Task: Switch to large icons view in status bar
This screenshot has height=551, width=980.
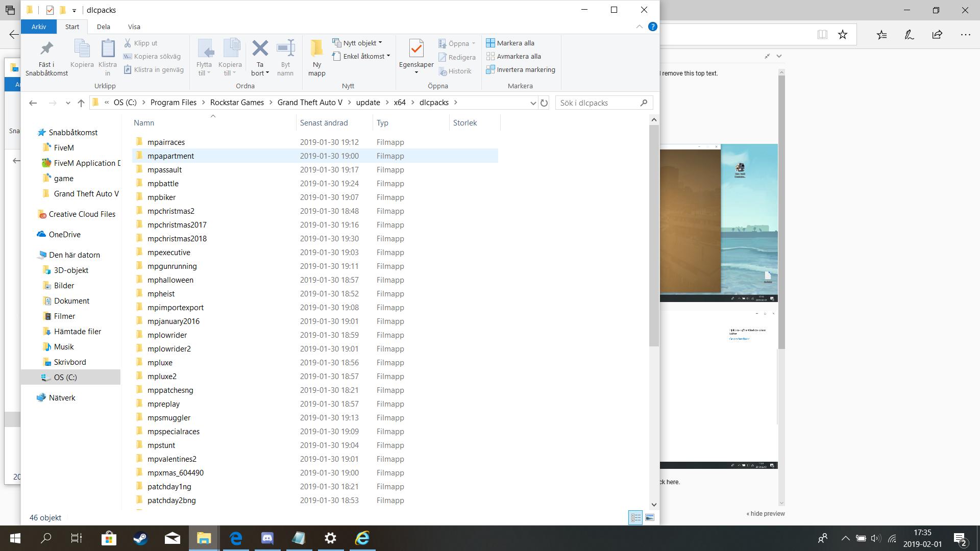Action: point(650,517)
